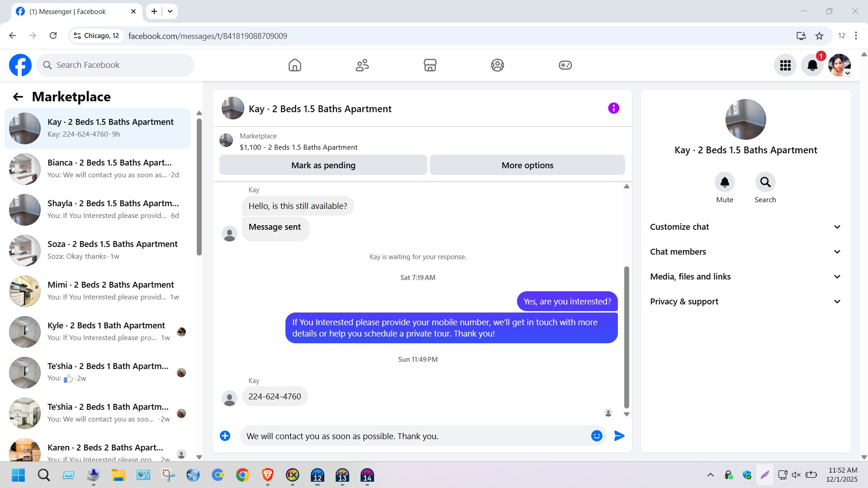The image size is (868, 488).
Task: Open the notifications bell
Action: tap(812, 65)
